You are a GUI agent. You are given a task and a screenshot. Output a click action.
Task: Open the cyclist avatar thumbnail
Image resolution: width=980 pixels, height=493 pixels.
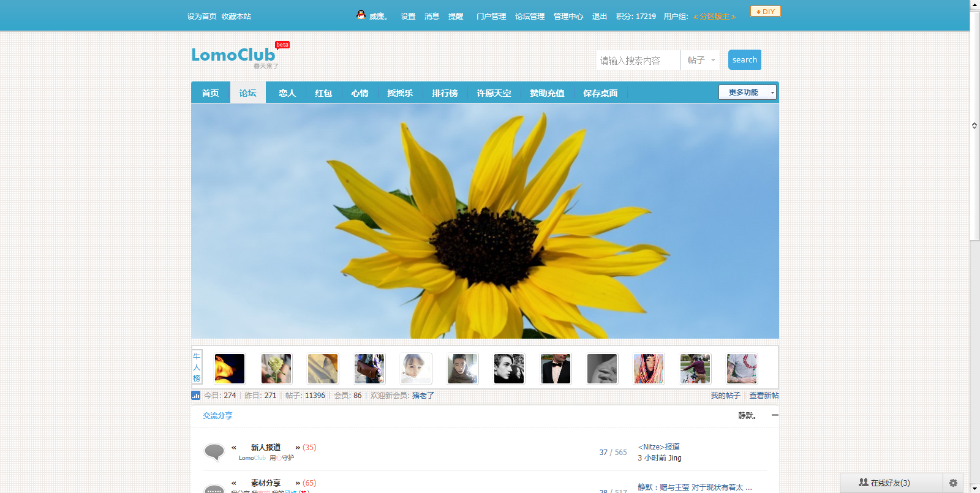pyautogui.click(x=695, y=369)
